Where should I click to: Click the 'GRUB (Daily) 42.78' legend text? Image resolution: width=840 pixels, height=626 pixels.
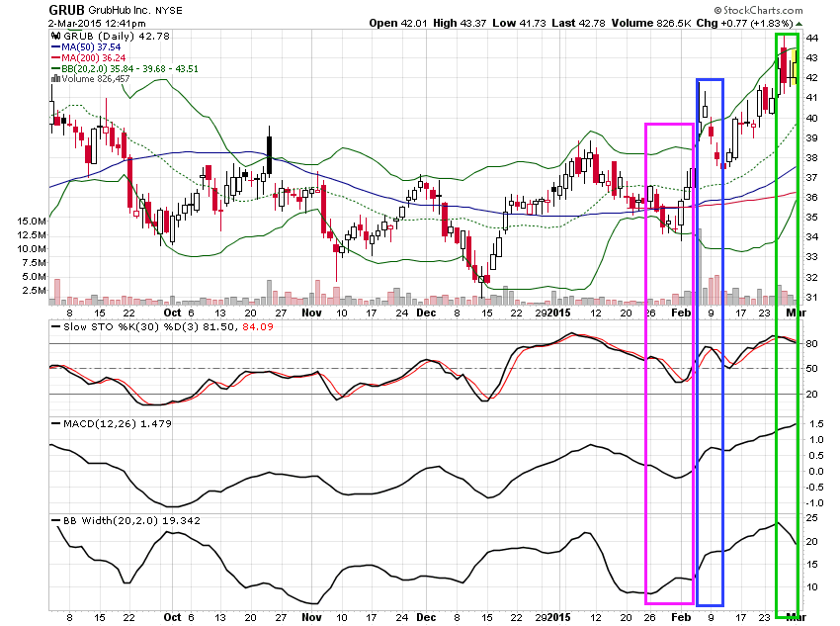pyautogui.click(x=117, y=36)
